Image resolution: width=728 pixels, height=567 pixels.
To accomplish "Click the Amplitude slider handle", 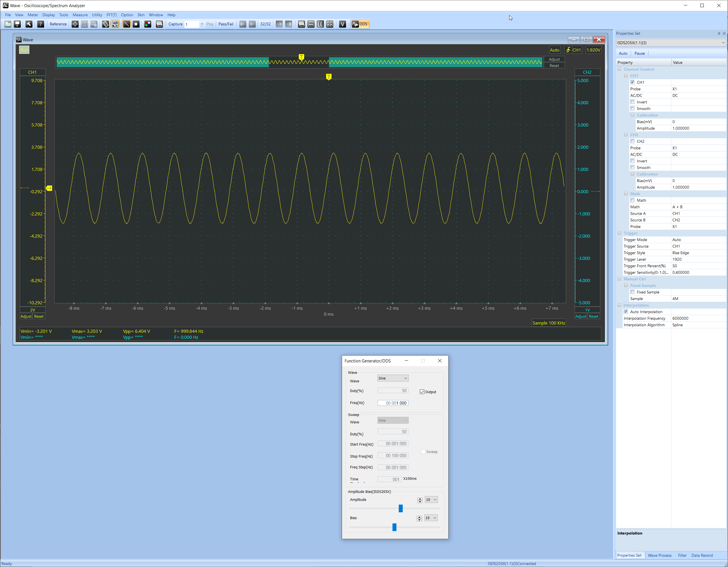I will pyautogui.click(x=401, y=508).
